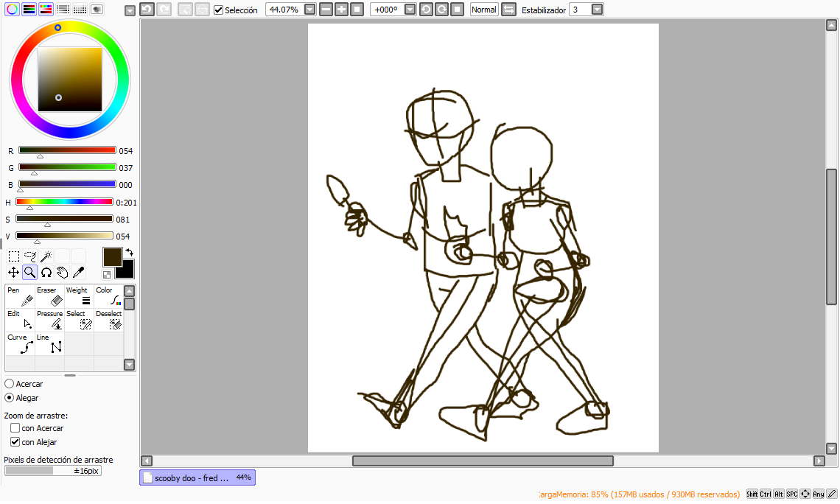840x504 pixels.
Task: Choose the Line linework tool
Action: pyautogui.click(x=50, y=343)
